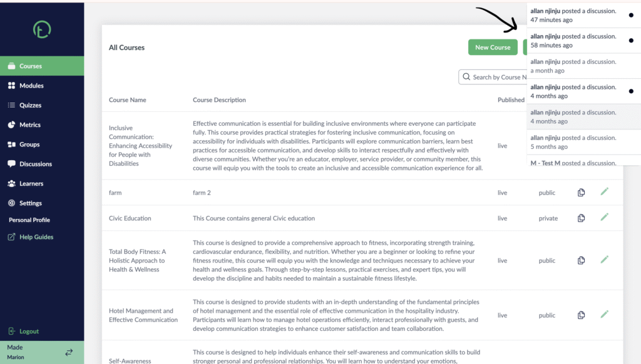The image size is (641, 364).
Task: Create a New Course
Action: coord(493,48)
